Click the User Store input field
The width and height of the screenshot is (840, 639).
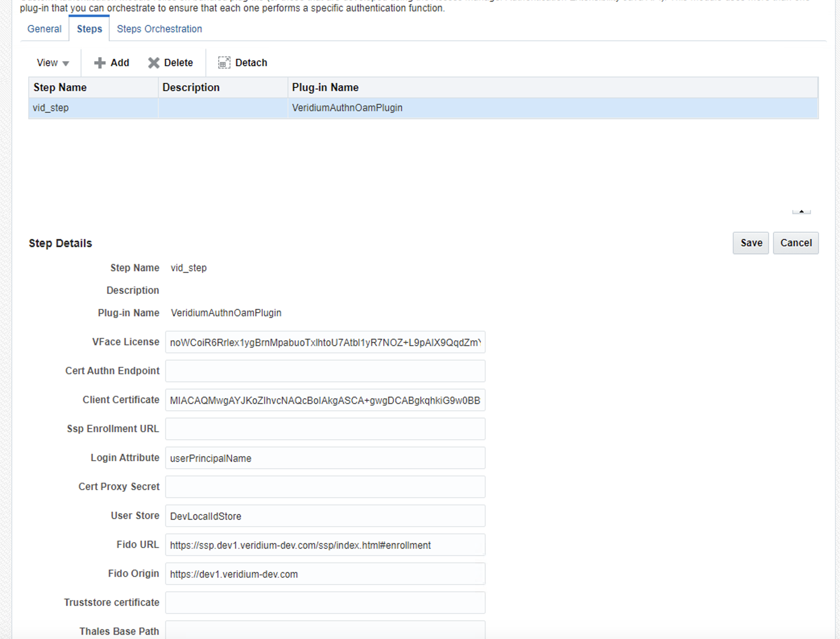tap(325, 516)
